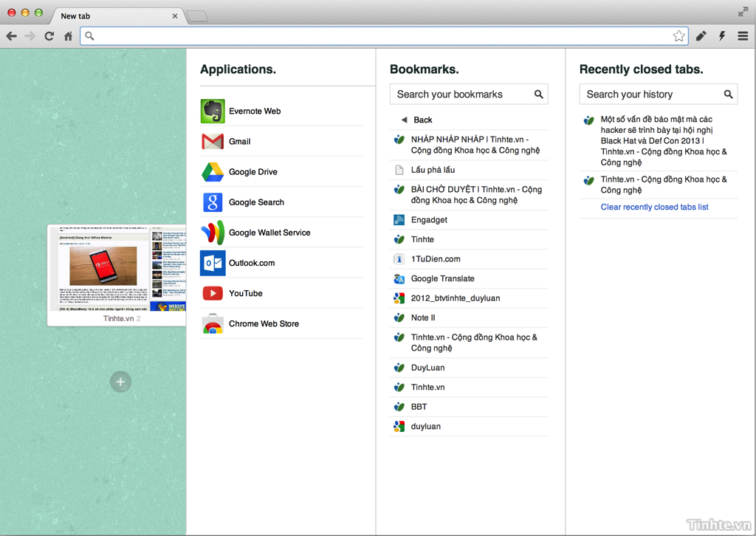Click the Outlook.com label
Image resolution: width=756 pixels, height=536 pixels.
(x=252, y=263)
